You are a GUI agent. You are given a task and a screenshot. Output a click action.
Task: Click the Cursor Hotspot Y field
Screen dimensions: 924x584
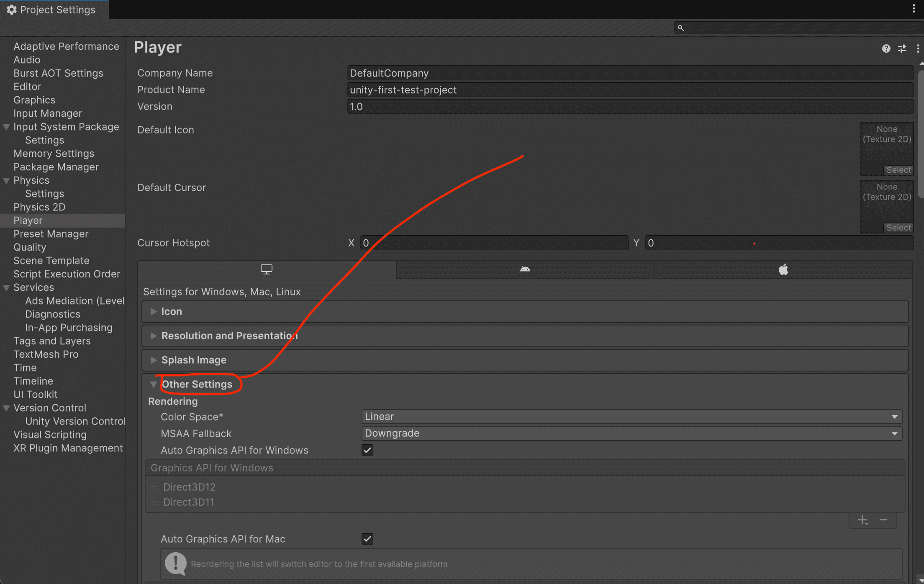tap(779, 243)
